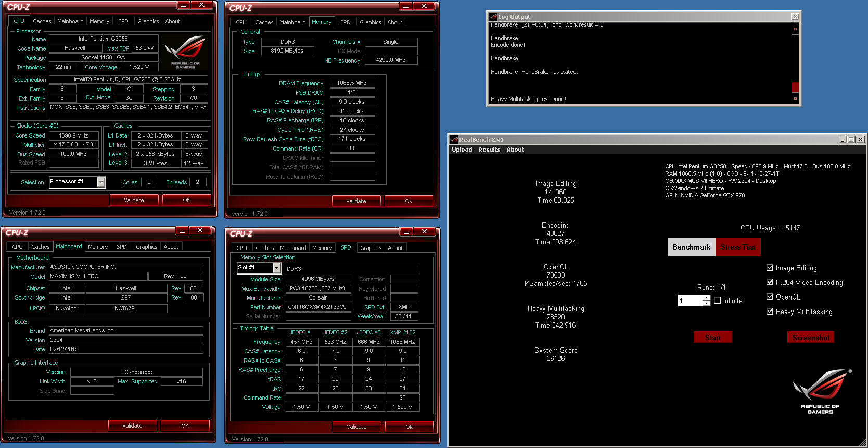This screenshot has height=448, width=868.
Task: Click the XMP-2132 timings column header
Action: point(403,332)
